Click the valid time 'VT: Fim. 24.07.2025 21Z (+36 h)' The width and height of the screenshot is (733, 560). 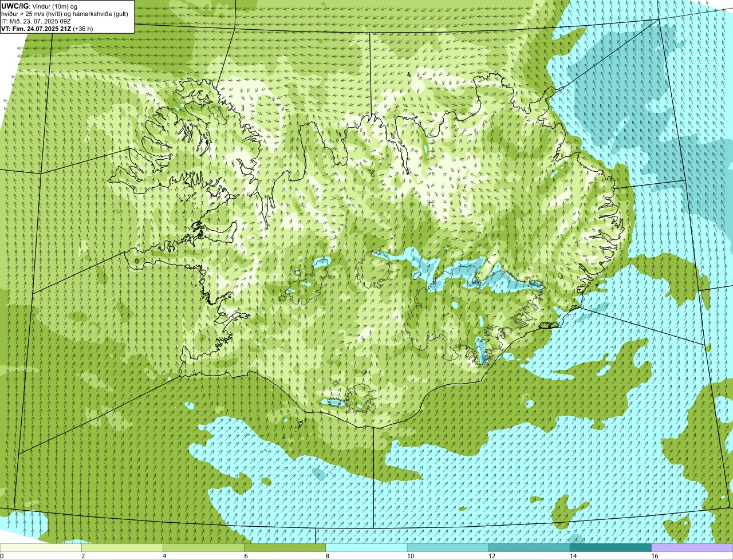point(47,28)
